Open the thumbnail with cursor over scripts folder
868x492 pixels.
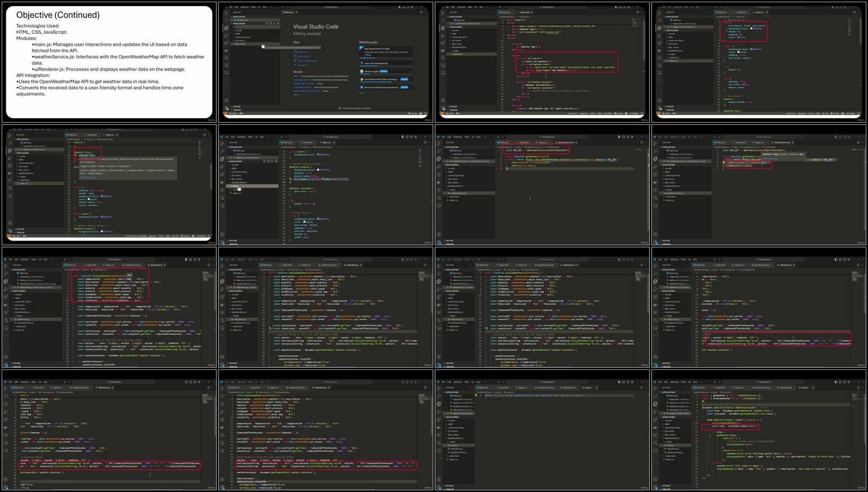tap(325, 185)
